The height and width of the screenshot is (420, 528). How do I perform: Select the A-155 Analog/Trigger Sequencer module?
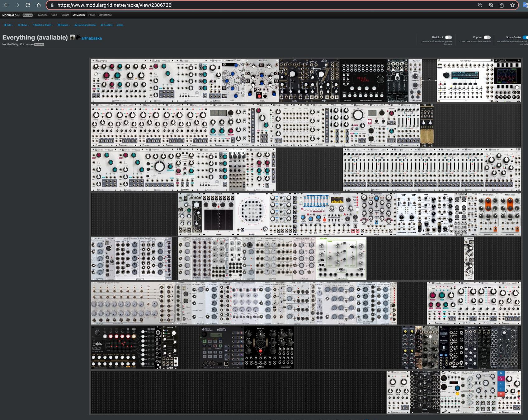click(133, 303)
